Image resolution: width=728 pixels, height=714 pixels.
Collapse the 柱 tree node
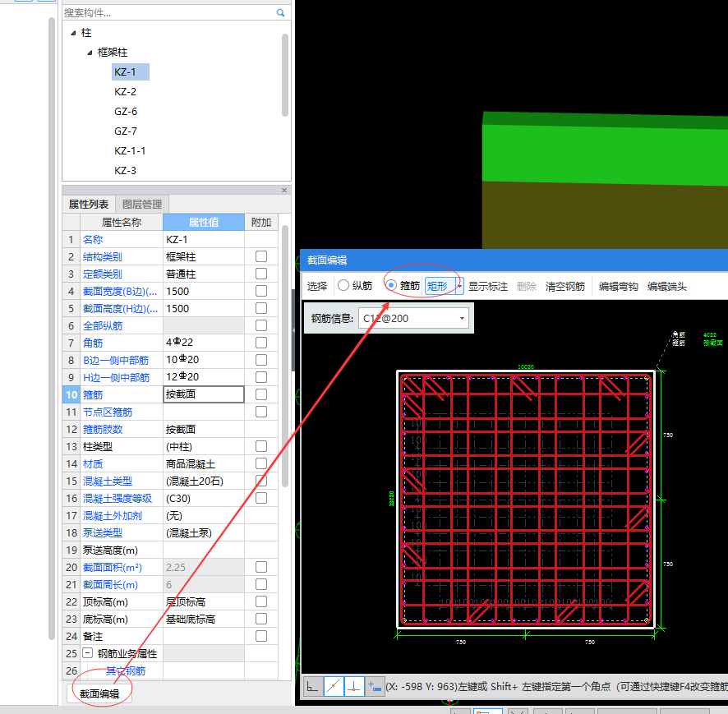[73, 33]
